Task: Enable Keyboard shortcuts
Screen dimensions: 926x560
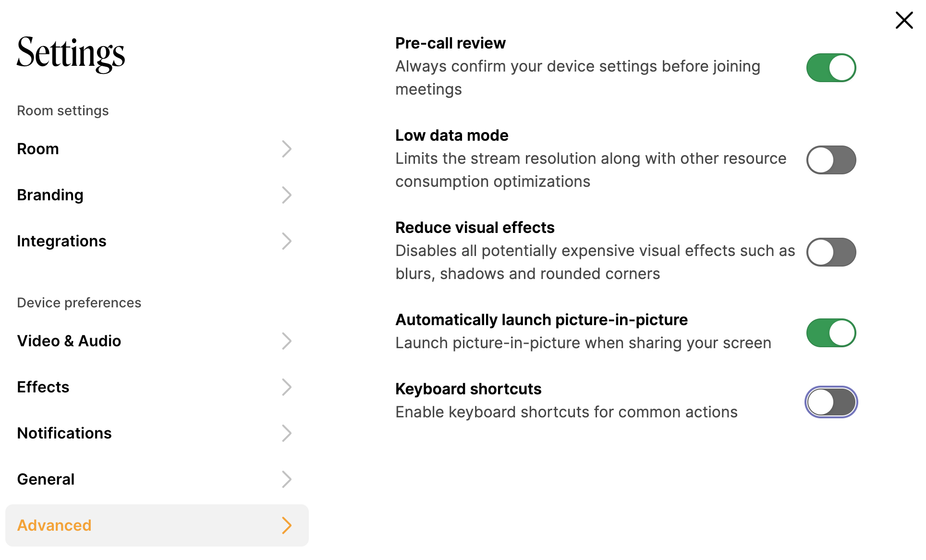Action: tap(831, 402)
